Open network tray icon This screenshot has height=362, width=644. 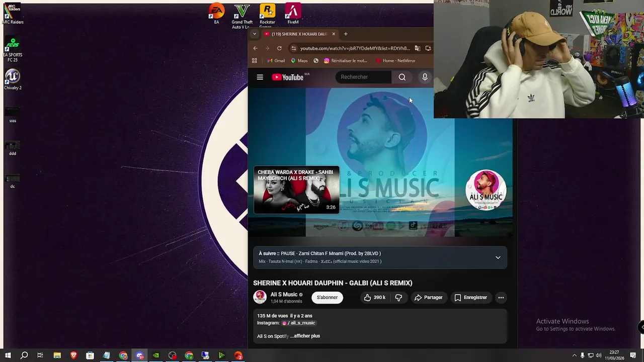click(x=591, y=355)
